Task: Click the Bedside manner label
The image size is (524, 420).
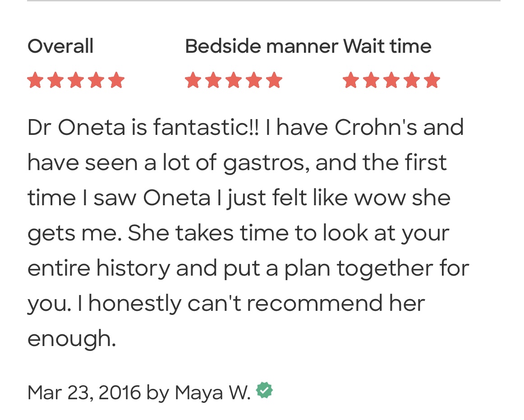Action: click(x=262, y=46)
